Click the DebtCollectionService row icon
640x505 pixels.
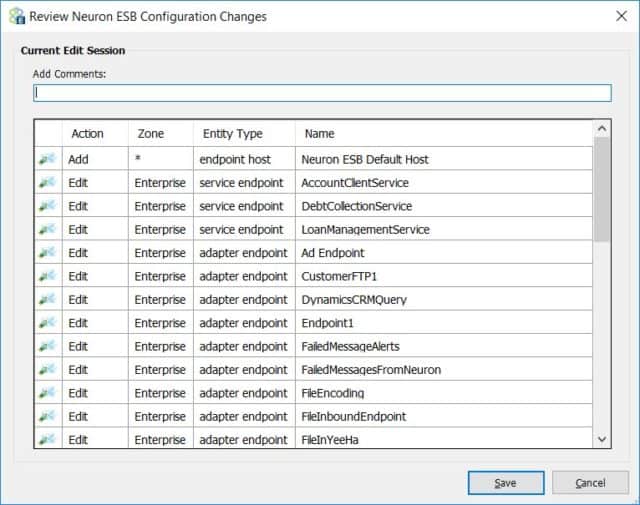(x=47, y=205)
